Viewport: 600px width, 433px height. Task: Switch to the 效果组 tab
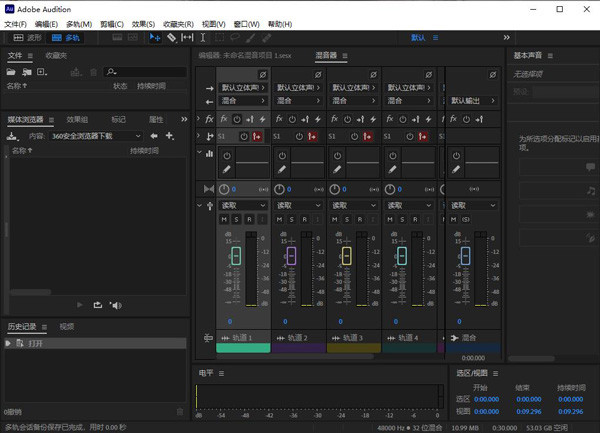(x=77, y=118)
